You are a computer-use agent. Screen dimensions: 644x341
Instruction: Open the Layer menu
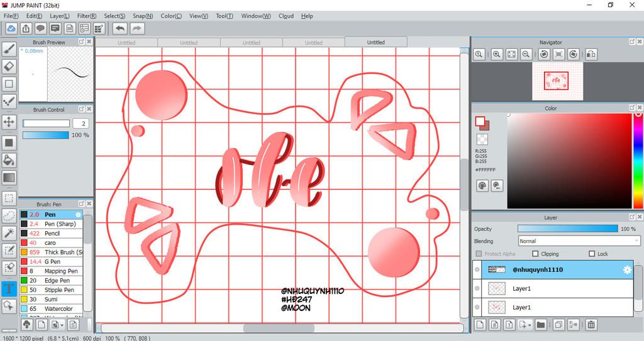pos(60,16)
